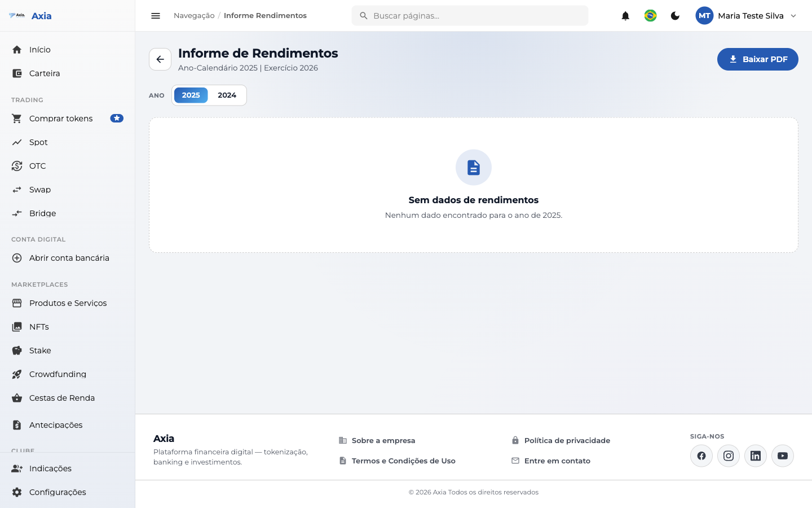Click the star badge next to Comprar tokens
Screen dimensions: 812x508
pyautogui.click(x=117, y=119)
